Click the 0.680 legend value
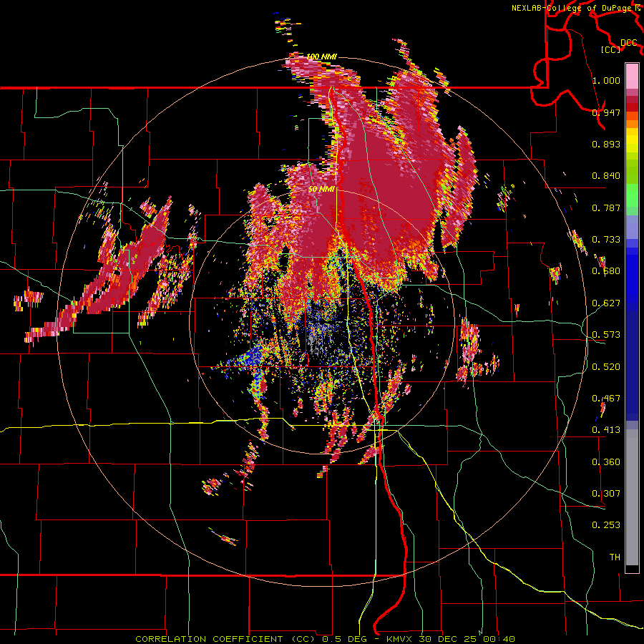This screenshot has width=644, height=644. [606, 271]
